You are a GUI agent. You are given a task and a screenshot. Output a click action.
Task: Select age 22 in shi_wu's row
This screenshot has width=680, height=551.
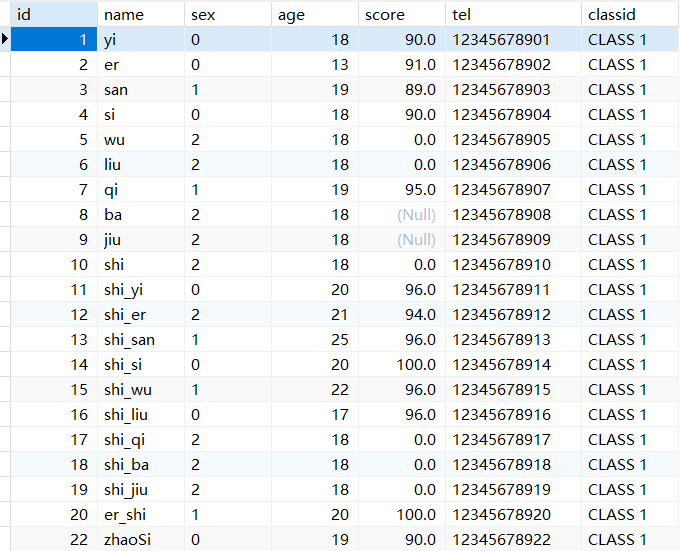point(315,390)
